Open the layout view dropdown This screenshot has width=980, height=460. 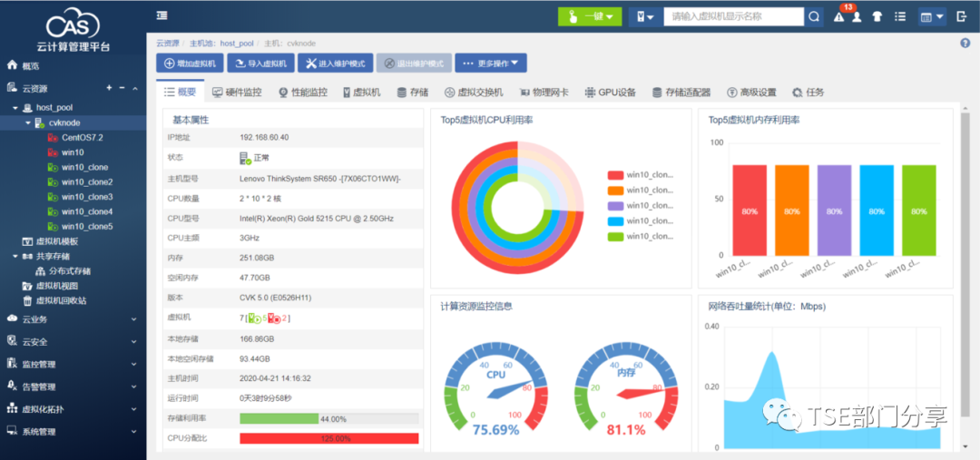coord(931,17)
